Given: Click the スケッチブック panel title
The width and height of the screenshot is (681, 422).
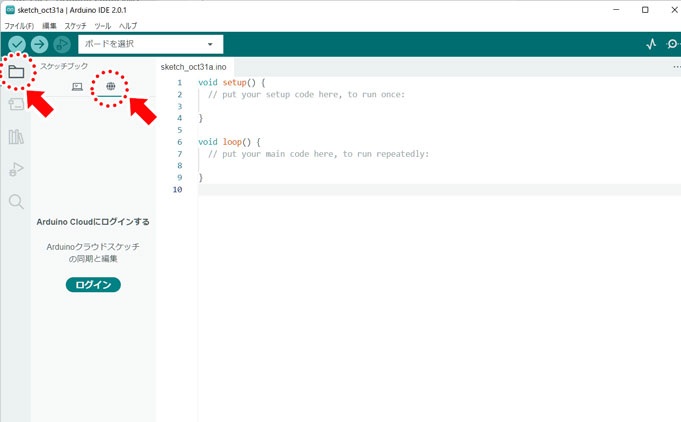Looking at the screenshot, I should pyautogui.click(x=64, y=66).
